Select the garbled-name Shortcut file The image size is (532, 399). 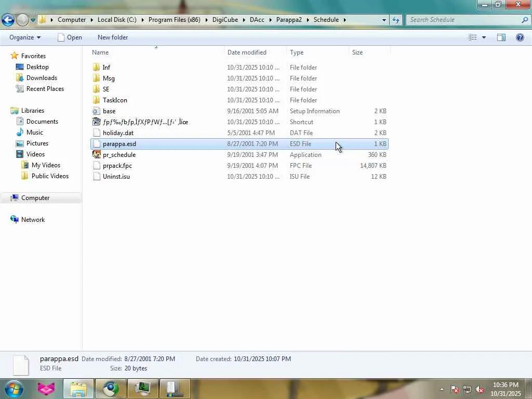click(239, 122)
